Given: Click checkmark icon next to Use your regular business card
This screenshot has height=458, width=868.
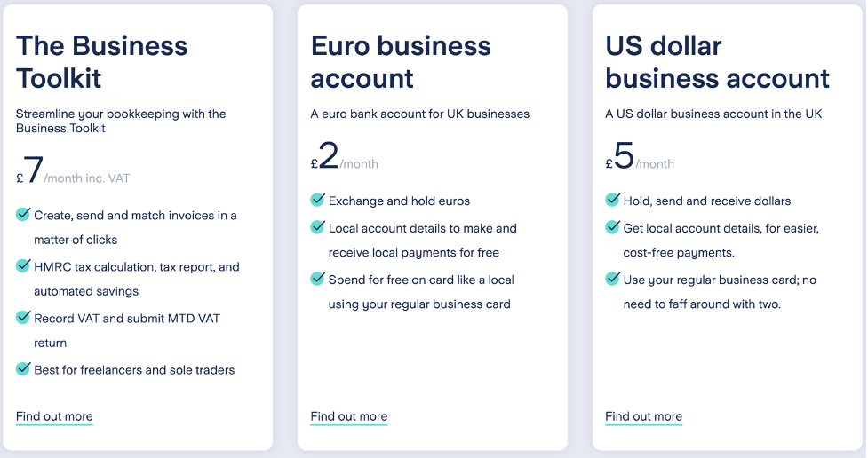Looking at the screenshot, I should tap(613, 278).
